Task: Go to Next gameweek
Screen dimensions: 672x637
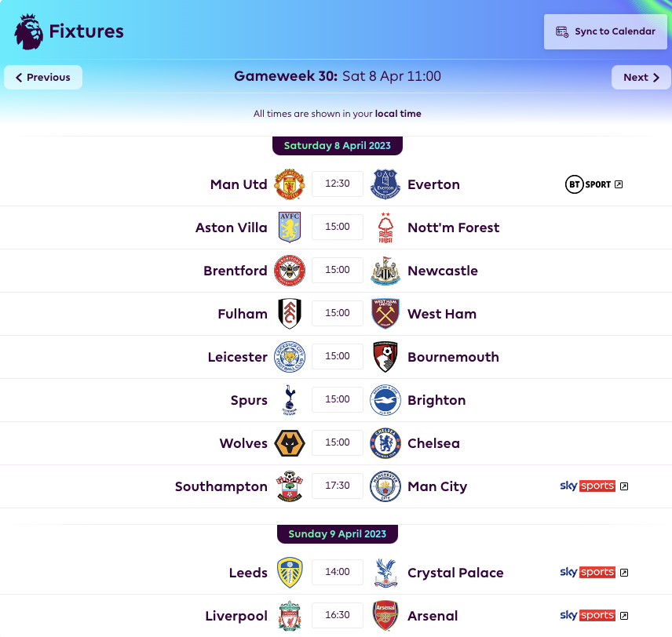Action: 641,78
